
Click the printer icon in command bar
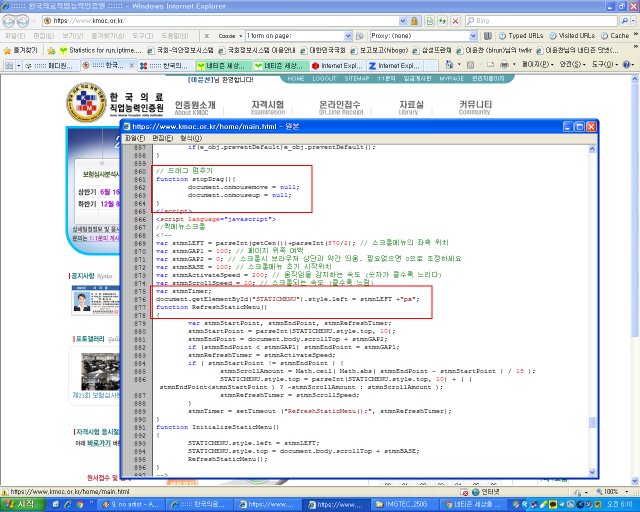coord(504,65)
